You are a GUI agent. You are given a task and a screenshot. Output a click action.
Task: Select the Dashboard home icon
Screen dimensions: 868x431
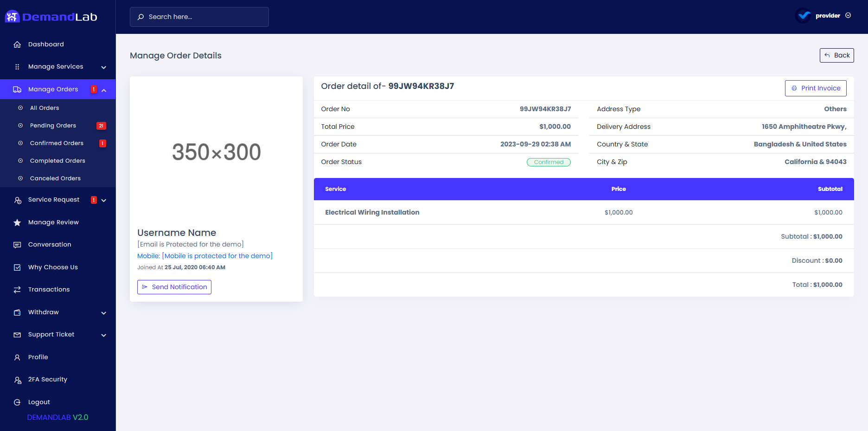pos(17,44)
